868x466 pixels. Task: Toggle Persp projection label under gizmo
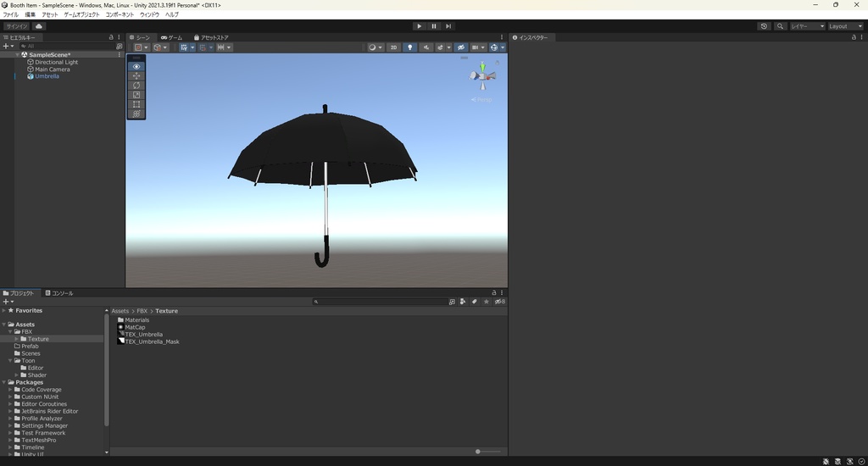pyautogui.click(x=481, y=100)
